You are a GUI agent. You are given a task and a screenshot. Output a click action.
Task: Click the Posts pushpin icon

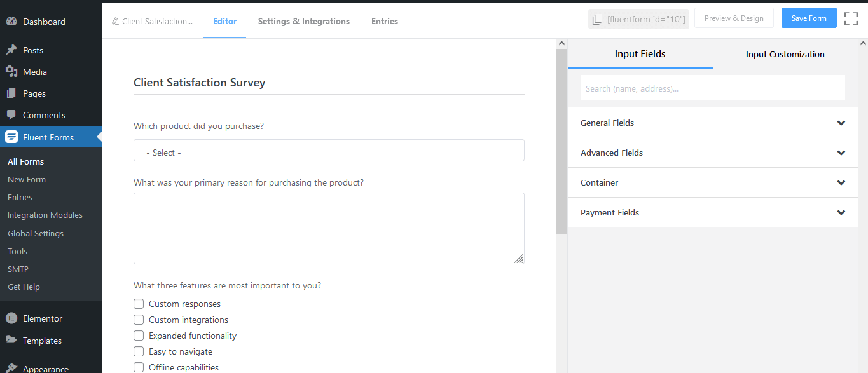(x=11, y=50)
